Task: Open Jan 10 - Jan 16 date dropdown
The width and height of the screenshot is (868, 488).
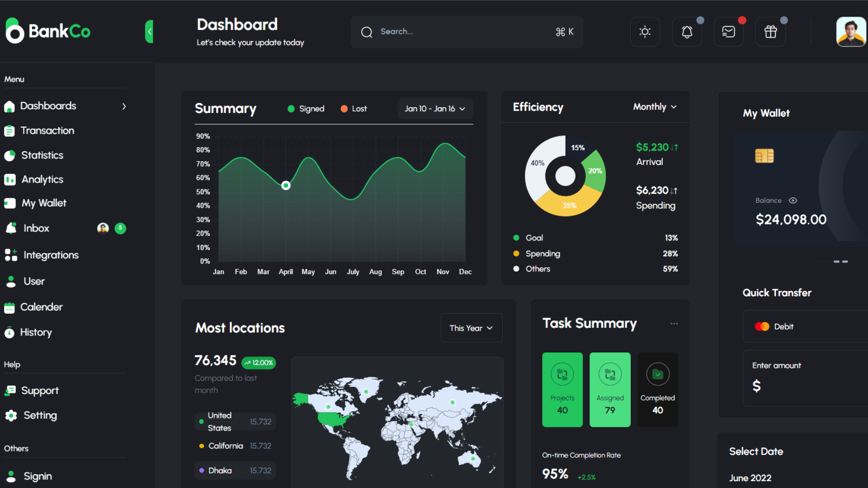Action: pyautogui.click(x=435, y=109)
